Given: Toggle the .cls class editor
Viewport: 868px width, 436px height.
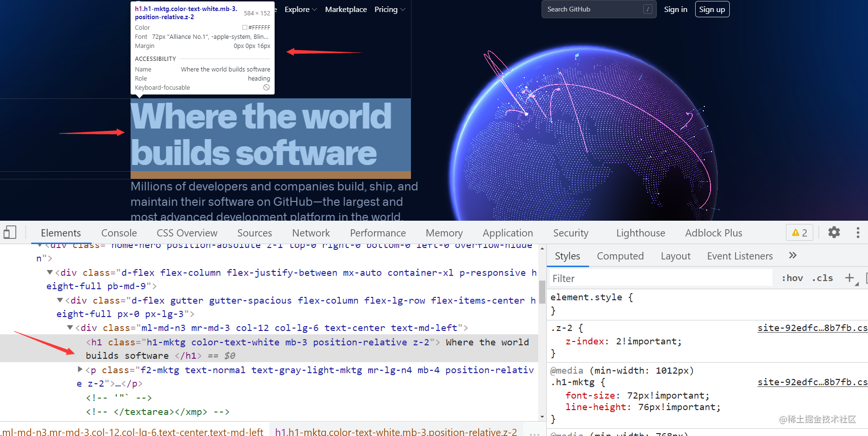Looking at the screenshot, I should coord(822,278).
